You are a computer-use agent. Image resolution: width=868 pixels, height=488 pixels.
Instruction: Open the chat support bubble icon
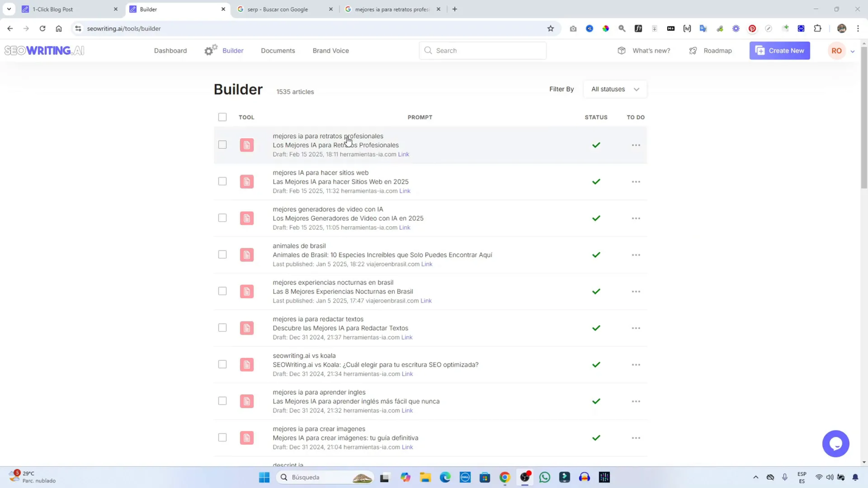tap(835, 444)
